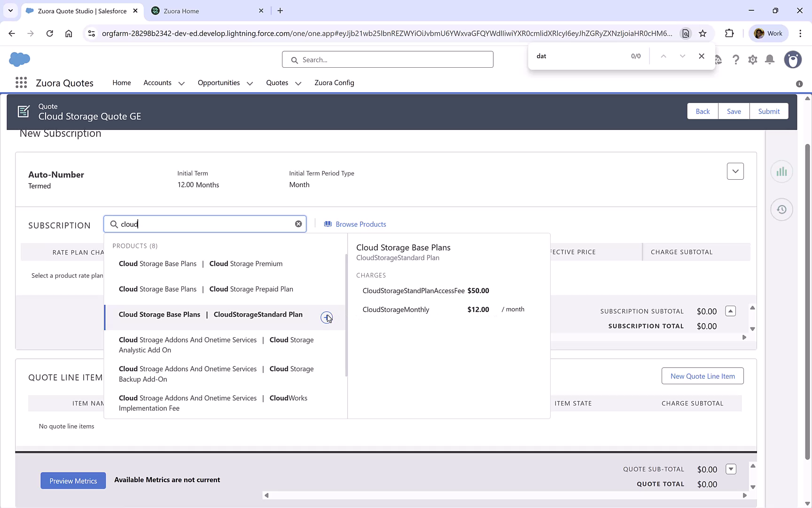The height and width of the screenshot is (508, 812).
Task: Click the Browse Products link
Action: (x=360, y=224)
